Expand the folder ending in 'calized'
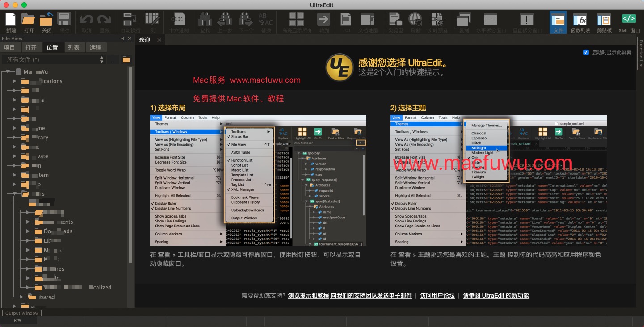The image size is (644, 327). coord(28,287)
